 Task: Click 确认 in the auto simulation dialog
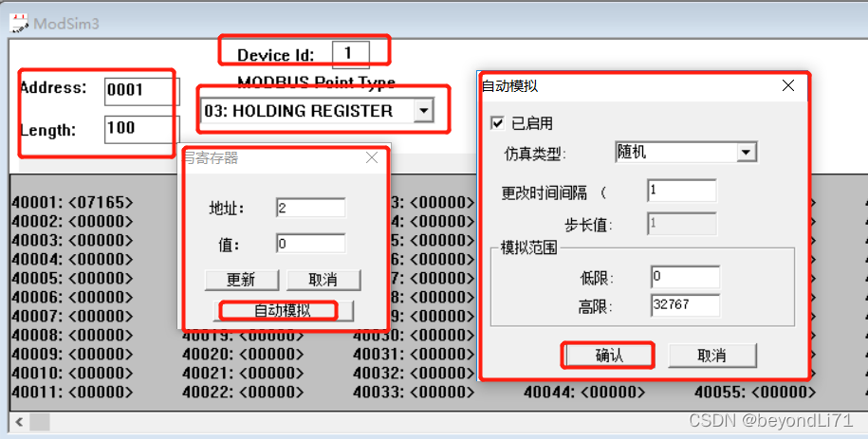point(608,356)
